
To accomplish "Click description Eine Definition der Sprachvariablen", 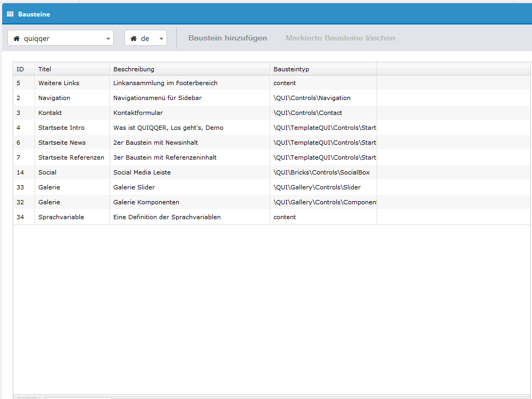I will tap(167, 217).
